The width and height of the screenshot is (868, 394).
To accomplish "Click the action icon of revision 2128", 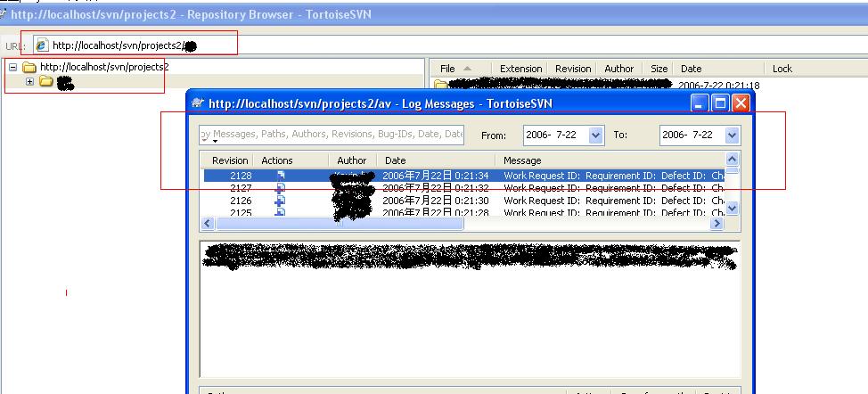I will tap(281, 176).
